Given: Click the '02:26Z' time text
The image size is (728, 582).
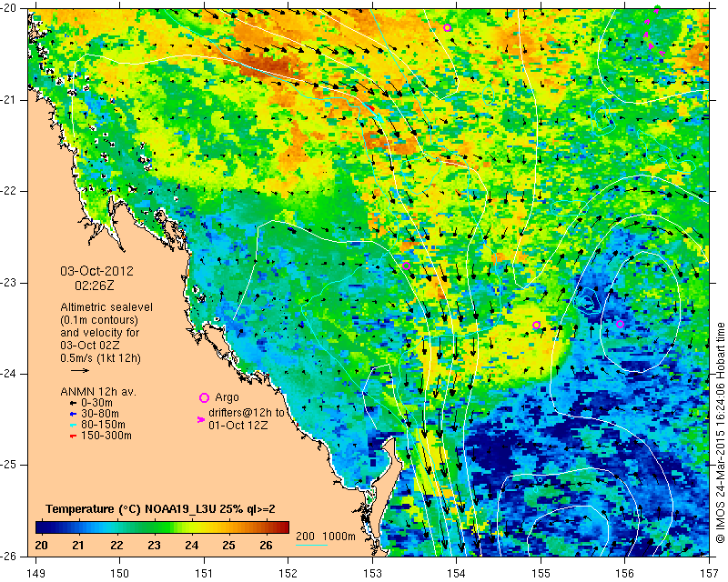Looking at the screenshot, I should (x=95, y=286).
